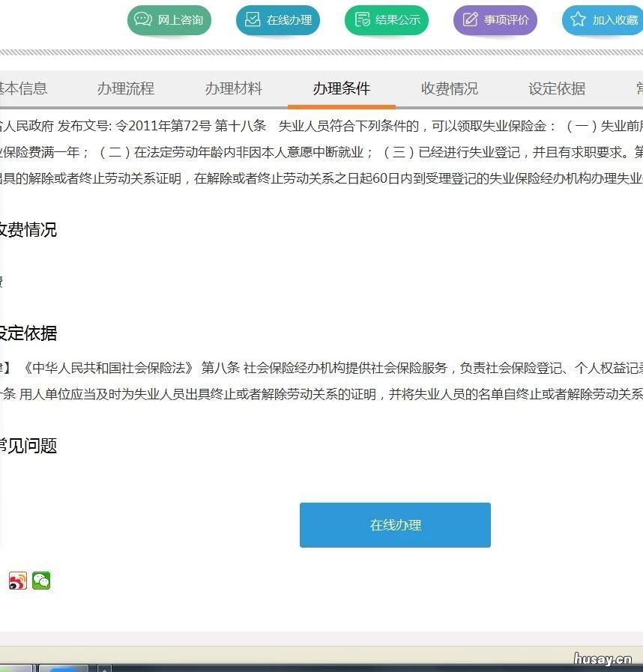Switch to the 办理流程 tab
The image size is (643, 672).
tap(125, 88)
